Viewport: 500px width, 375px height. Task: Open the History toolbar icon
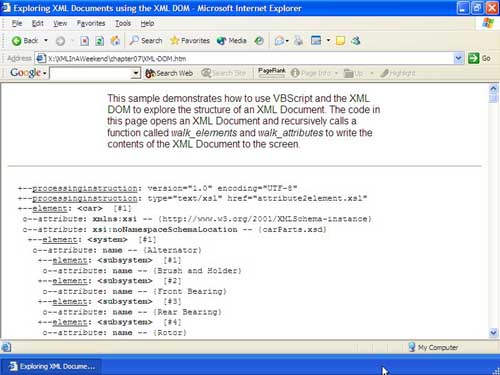pyautogui.click(x=259, y=41)
